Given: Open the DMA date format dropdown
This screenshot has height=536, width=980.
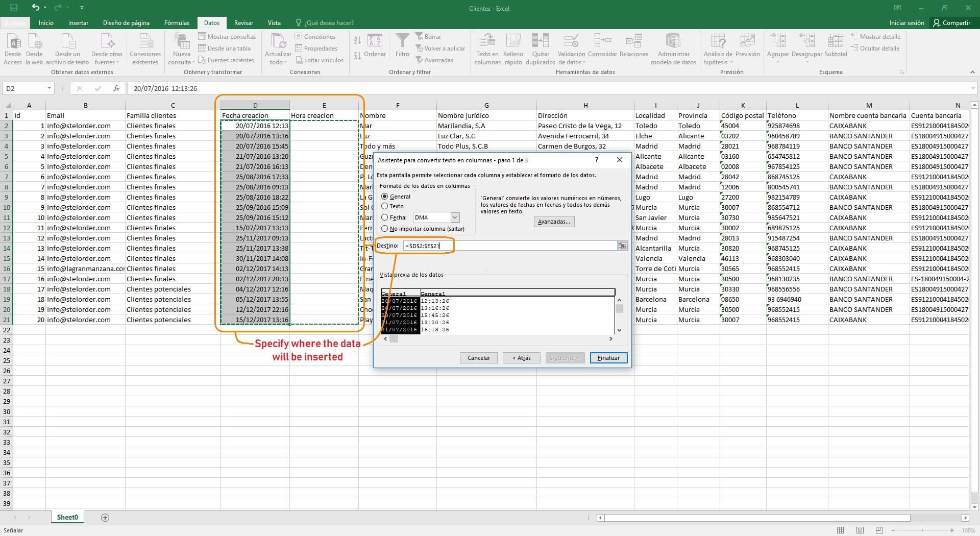Looking at the screenshot, I should point(455,217).
